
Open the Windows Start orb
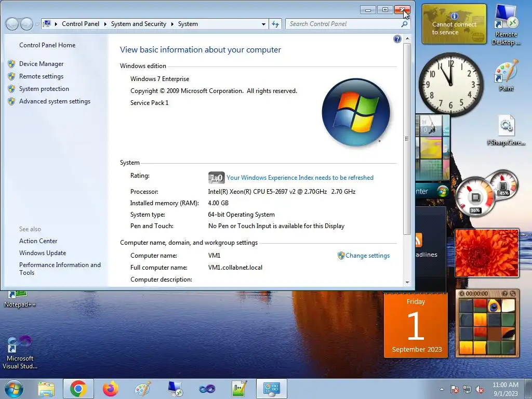[x=14, y=389]
